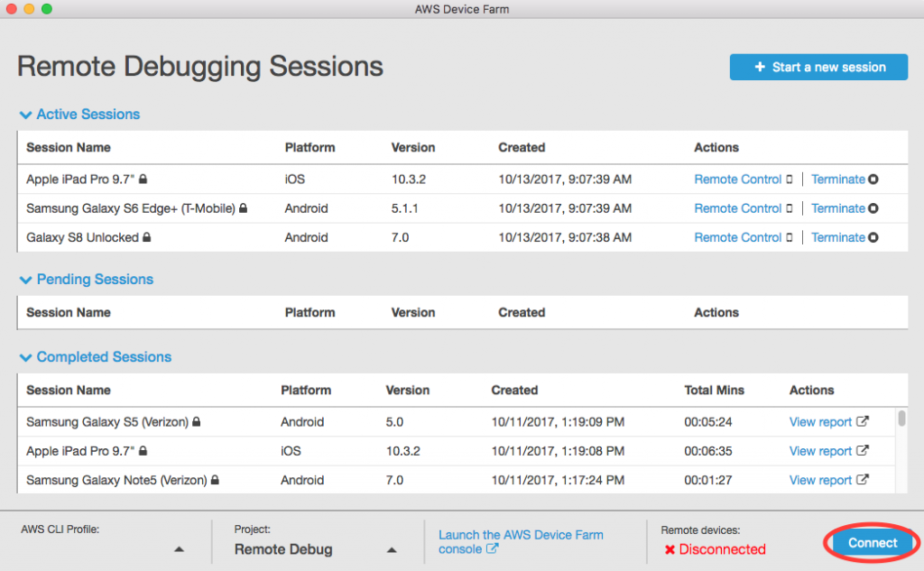Select Samsung Galaxy Note5 (Verizon) session name
This screenshot has height=571, width=924.
click(116, 480)
